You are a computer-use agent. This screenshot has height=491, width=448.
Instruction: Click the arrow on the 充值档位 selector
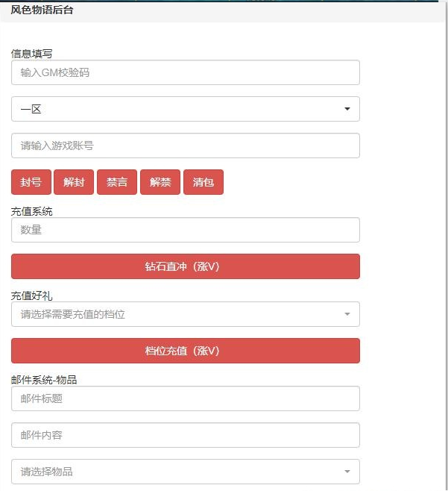pyautogui.click(x=347, y=314)
